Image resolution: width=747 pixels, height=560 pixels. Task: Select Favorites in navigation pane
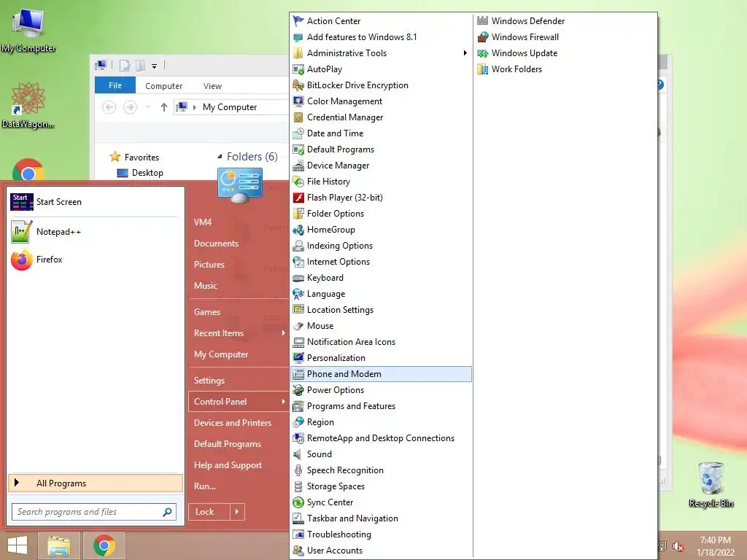[x=142, y=157]
